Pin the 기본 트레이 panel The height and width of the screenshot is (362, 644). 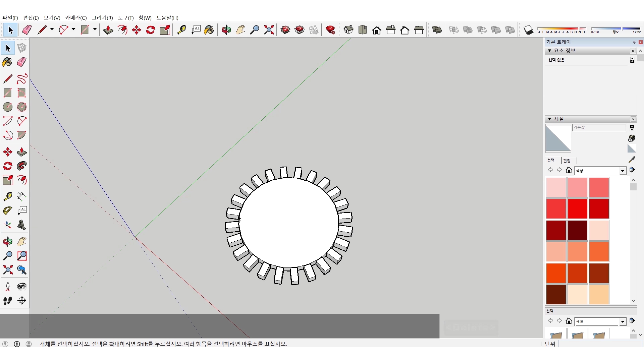(634, 42)
